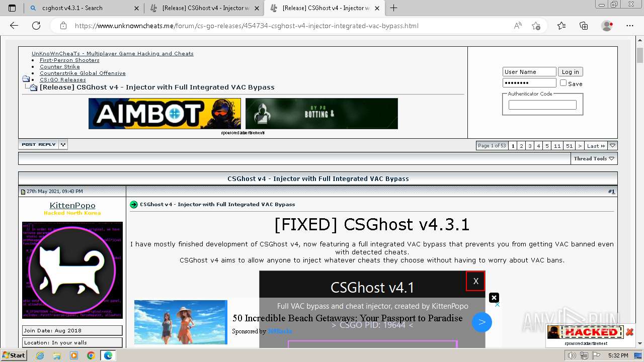The width and height of the screenshot is (644, 362).
Task: Toggle the Save login checkbox
Action: pos(563,83)
